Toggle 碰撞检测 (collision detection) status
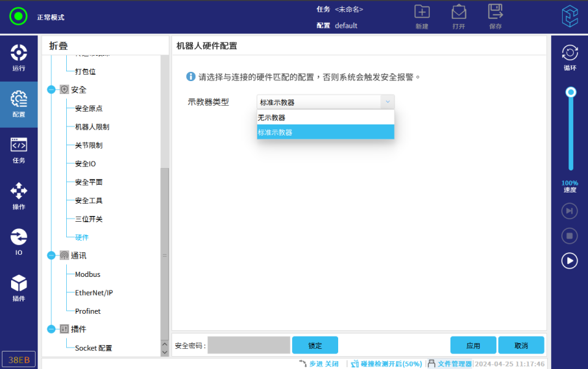The image size is (588, 369). click(x=386, y=364)
